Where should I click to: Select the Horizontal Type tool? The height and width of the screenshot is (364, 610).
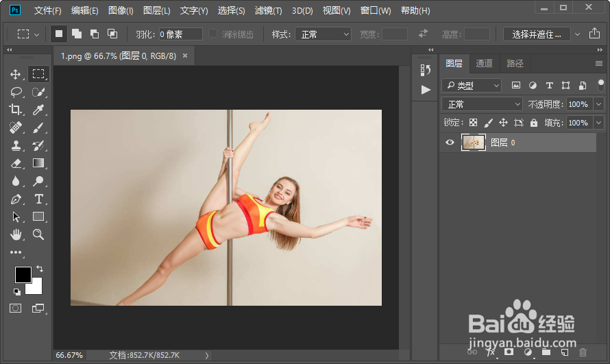tap(38, 199)
